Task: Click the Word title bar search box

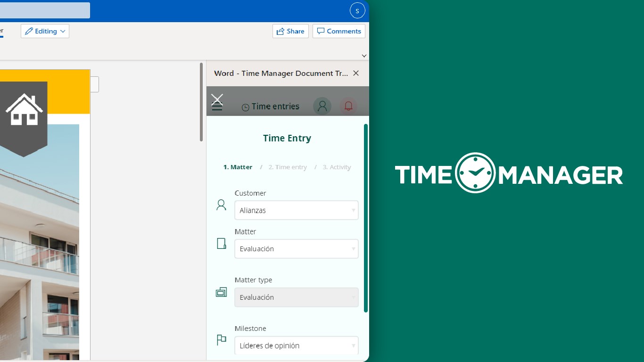Action: (x=45, y=10)
